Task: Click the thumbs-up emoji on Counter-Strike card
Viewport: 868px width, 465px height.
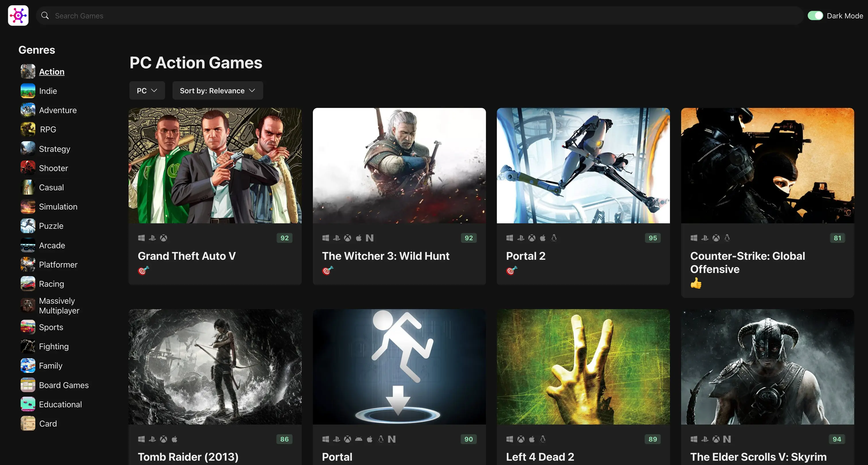Action: tap(696, 283)
